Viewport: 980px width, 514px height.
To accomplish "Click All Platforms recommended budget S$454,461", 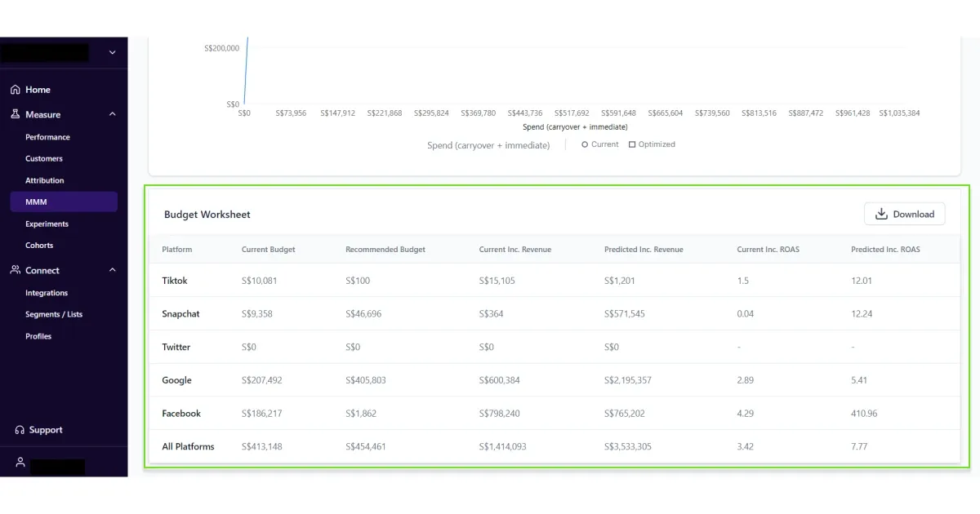I will point(366,446).
